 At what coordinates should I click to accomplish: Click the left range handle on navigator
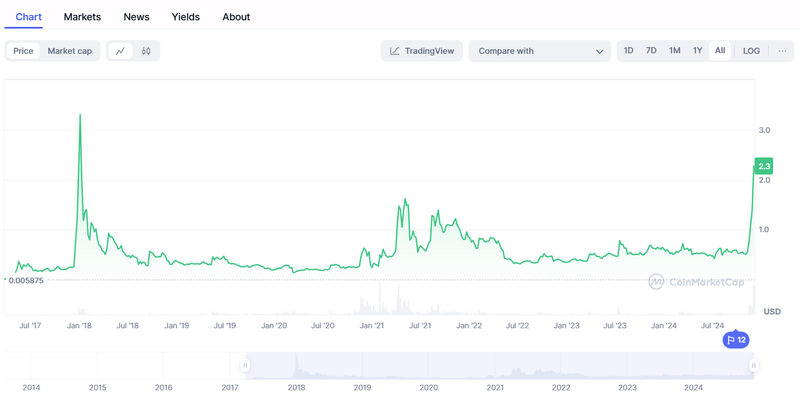point(245,366)
